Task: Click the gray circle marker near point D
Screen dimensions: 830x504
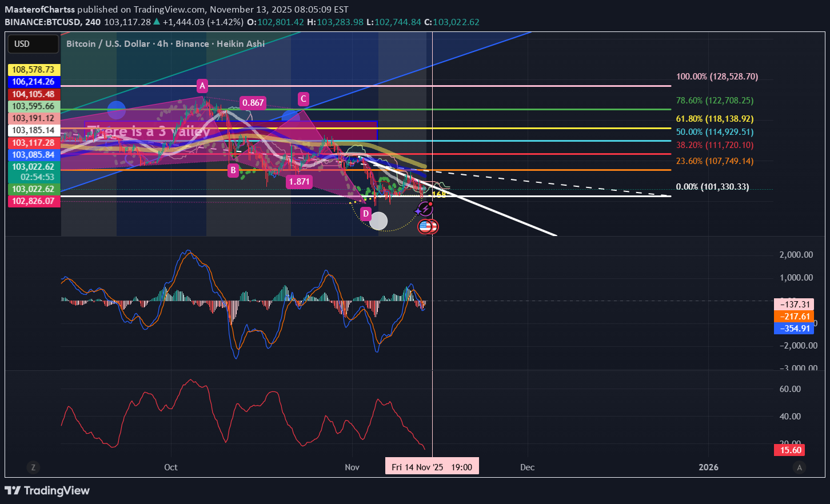Action: coord(378,221)
